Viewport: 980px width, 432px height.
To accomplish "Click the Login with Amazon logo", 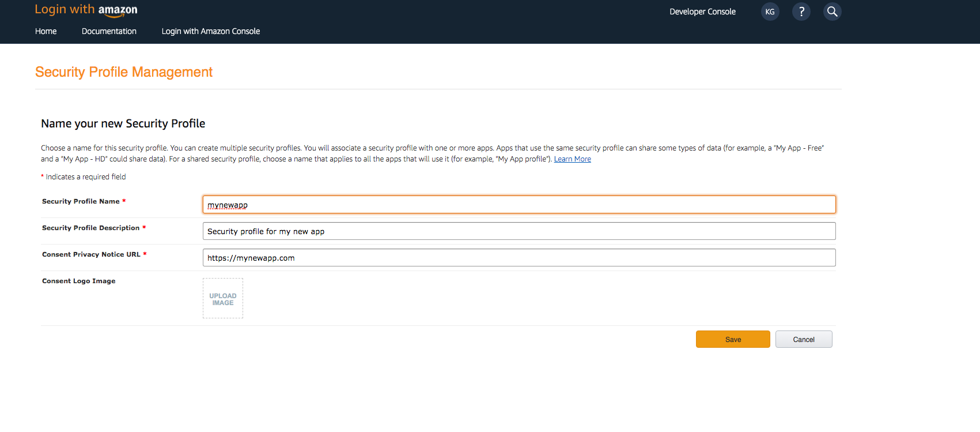I will click(86, 10).
